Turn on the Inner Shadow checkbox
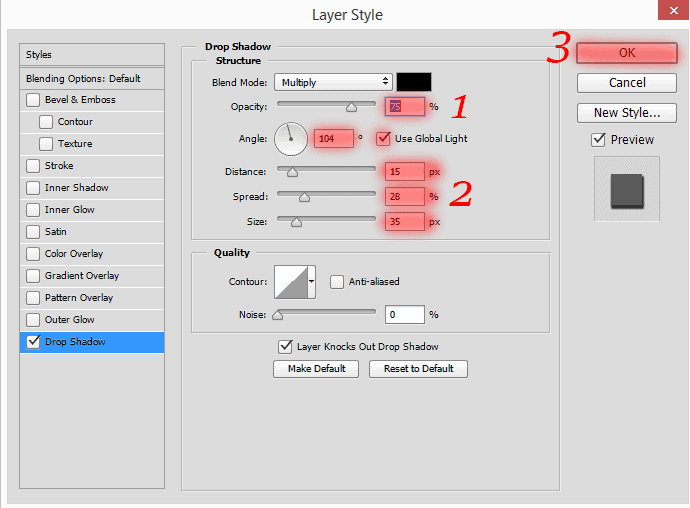The image size is (690, 508). click(x=33, y=188)
